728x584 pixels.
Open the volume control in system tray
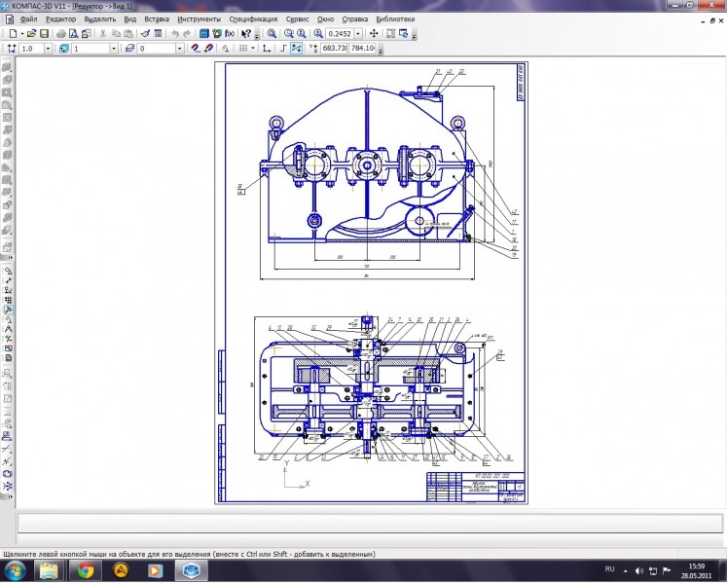click(638, 570)
